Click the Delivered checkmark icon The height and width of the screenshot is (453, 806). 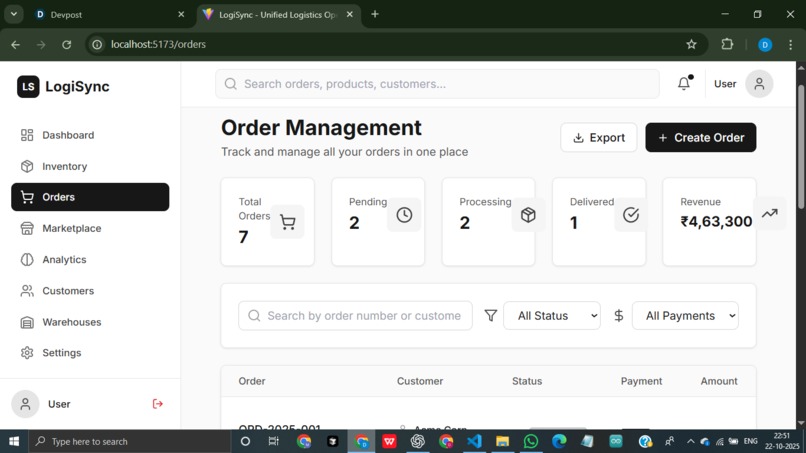631,215
